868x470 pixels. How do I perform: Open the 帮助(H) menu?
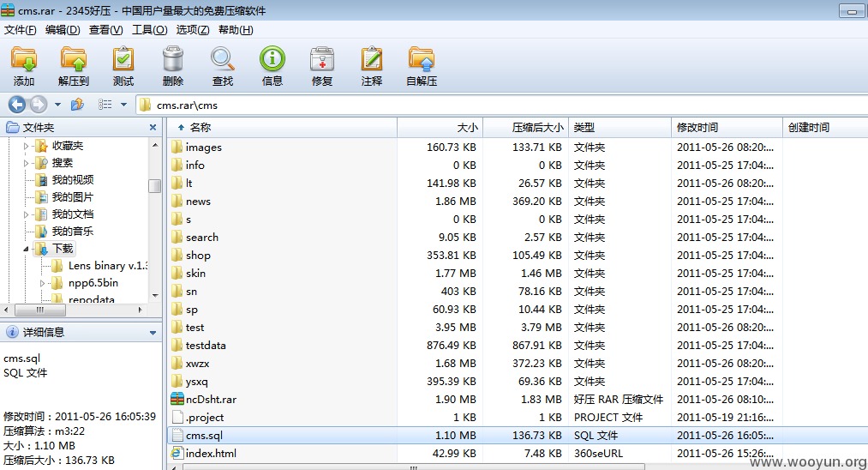236,30
